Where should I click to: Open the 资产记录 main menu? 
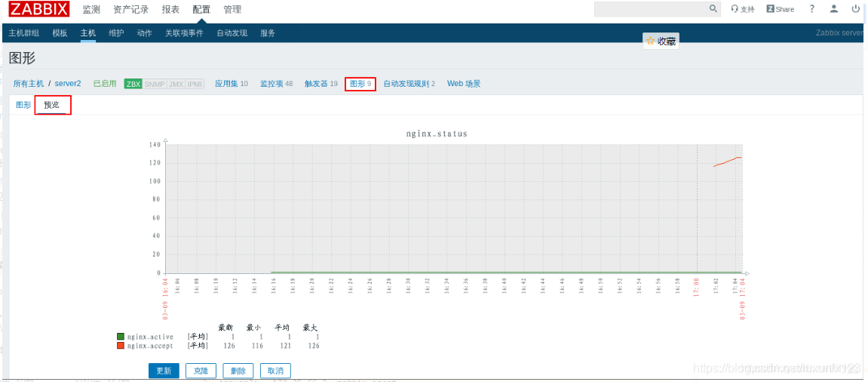pos(130,9)
